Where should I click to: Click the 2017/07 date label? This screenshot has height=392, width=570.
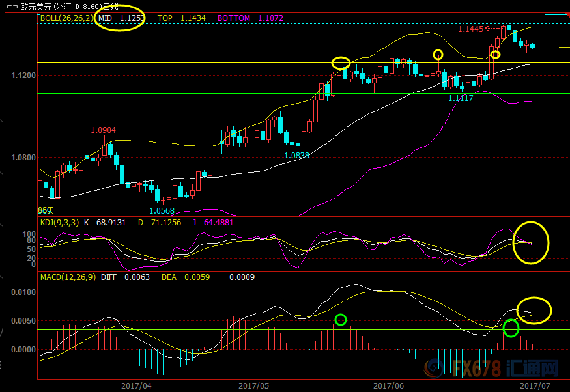click(x=535, y=386)
